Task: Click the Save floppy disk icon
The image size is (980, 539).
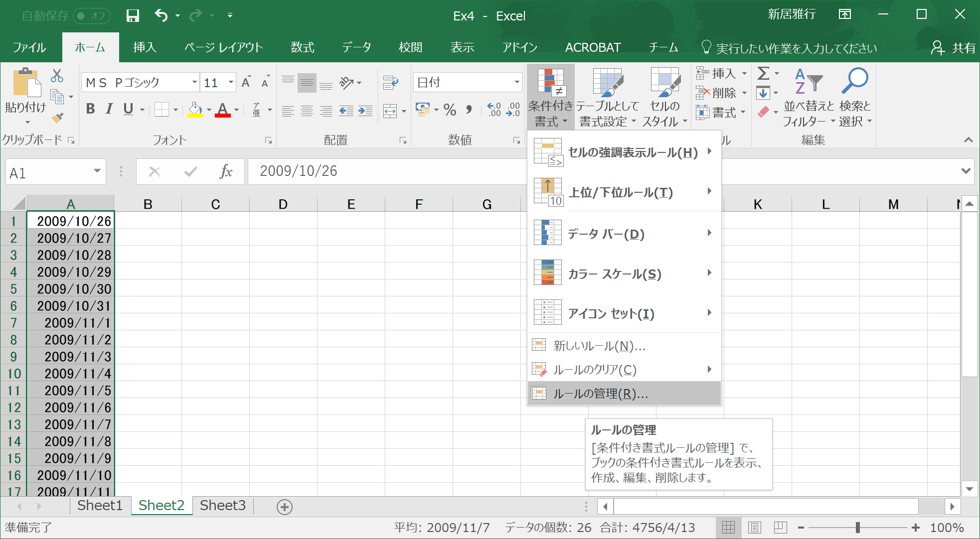Action: click(133, 15)
